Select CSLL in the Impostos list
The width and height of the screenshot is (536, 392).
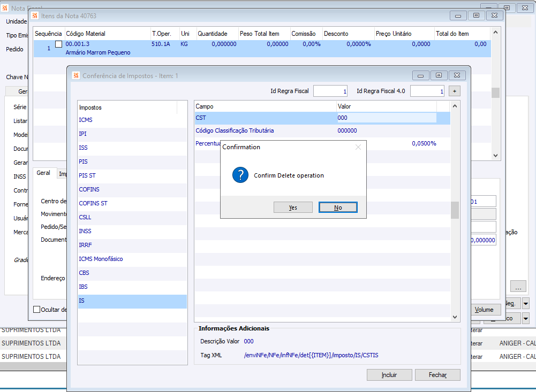[132, 217]
